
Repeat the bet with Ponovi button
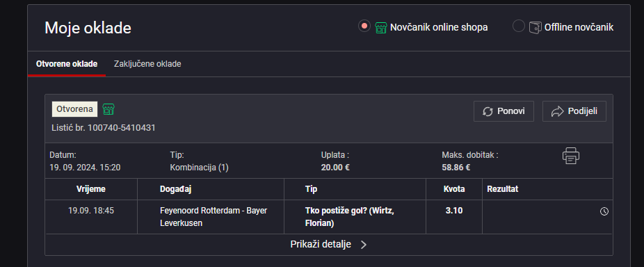pyautogui.click(x=504, y=111)
